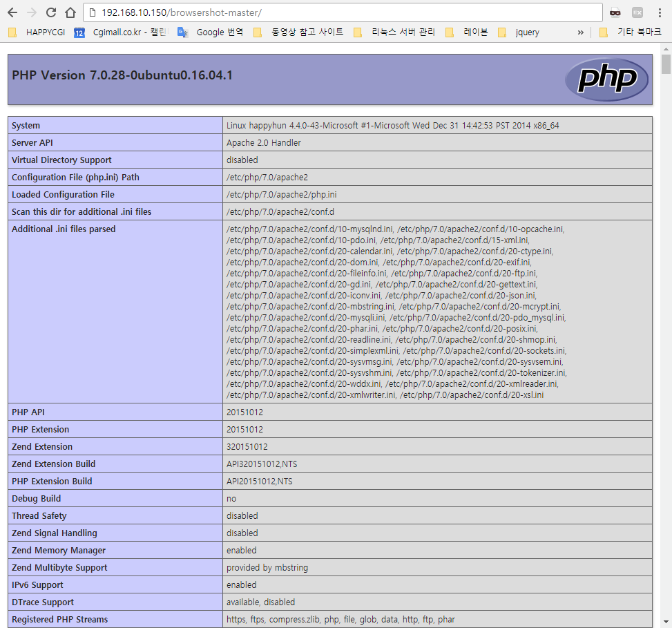The height and width of the screenshot is (628, 672).
Task: Click the PHP API label
Action: 28,412
